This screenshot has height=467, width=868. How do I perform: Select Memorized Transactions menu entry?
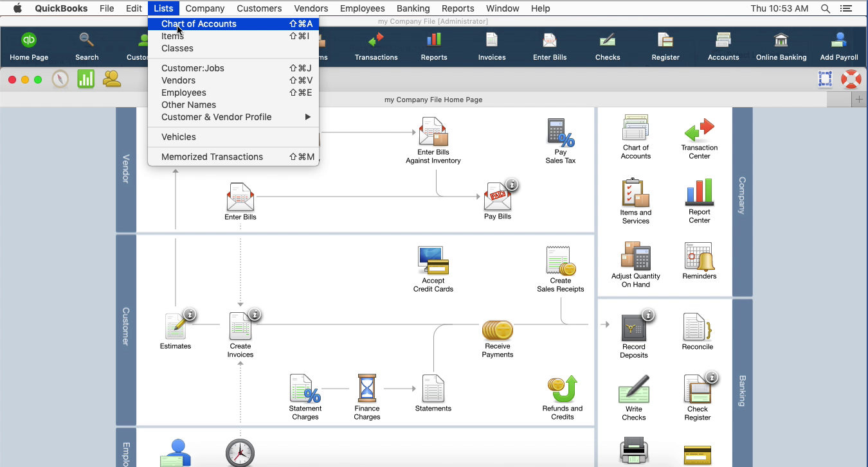[233, 157]
